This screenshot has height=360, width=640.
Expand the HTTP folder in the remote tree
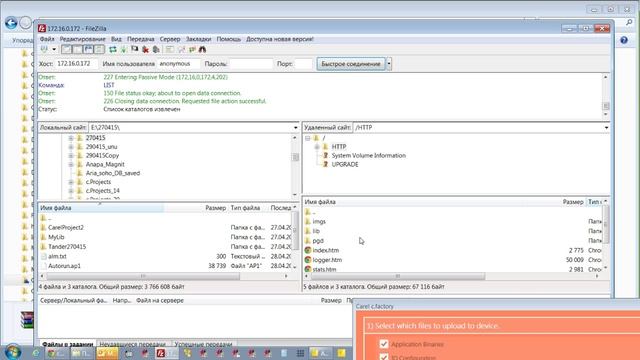(x=317, y=147)
